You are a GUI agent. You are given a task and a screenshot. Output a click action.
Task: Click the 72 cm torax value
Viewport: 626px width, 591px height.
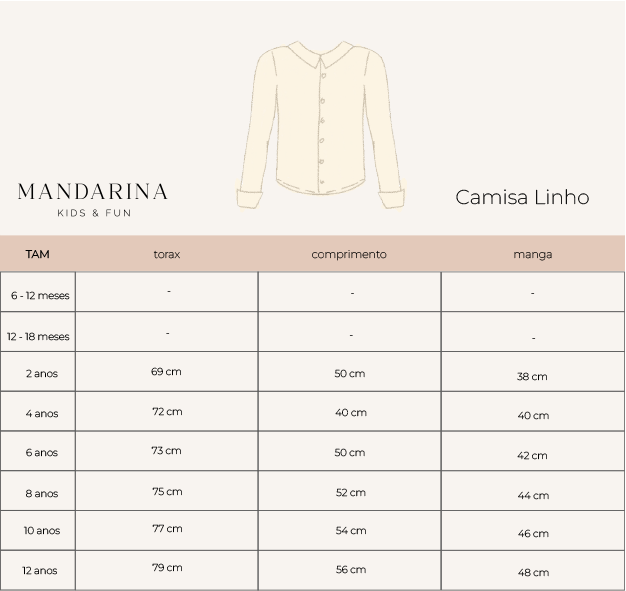(167, 412)
